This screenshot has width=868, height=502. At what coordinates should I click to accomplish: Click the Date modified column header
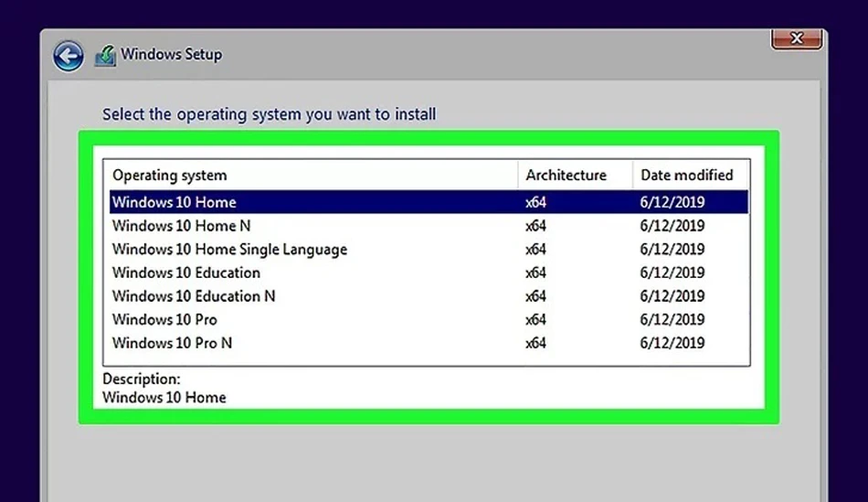[x=691, y=175]
